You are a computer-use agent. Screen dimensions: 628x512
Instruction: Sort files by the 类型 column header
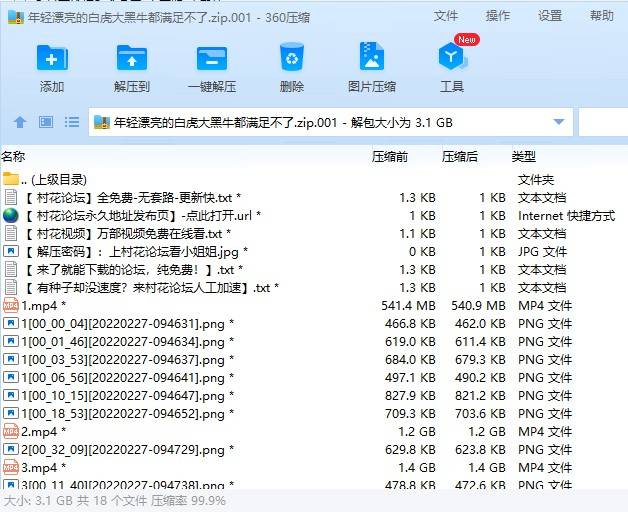pos(524,157)
